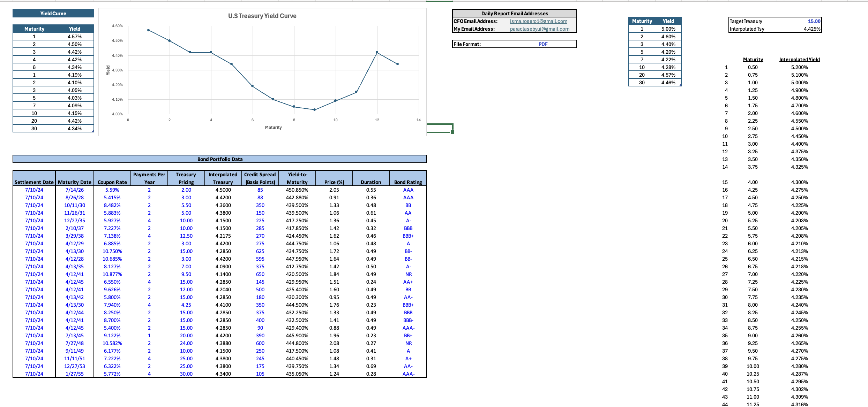Image resolution: width=868 pixels, height=407 pixels.
Task: Click the Yield-to-Maturity value 450.850%
Action: click(x=297, y=190)
